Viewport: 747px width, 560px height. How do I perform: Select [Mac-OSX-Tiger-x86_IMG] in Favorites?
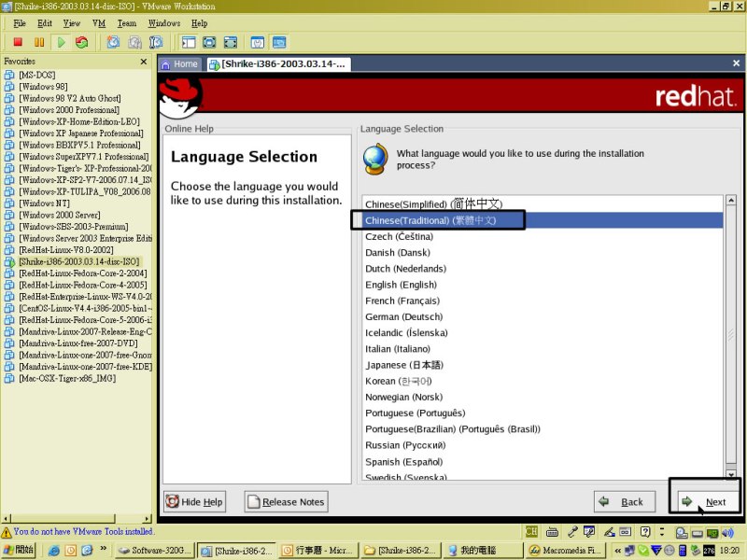[67, 379]
